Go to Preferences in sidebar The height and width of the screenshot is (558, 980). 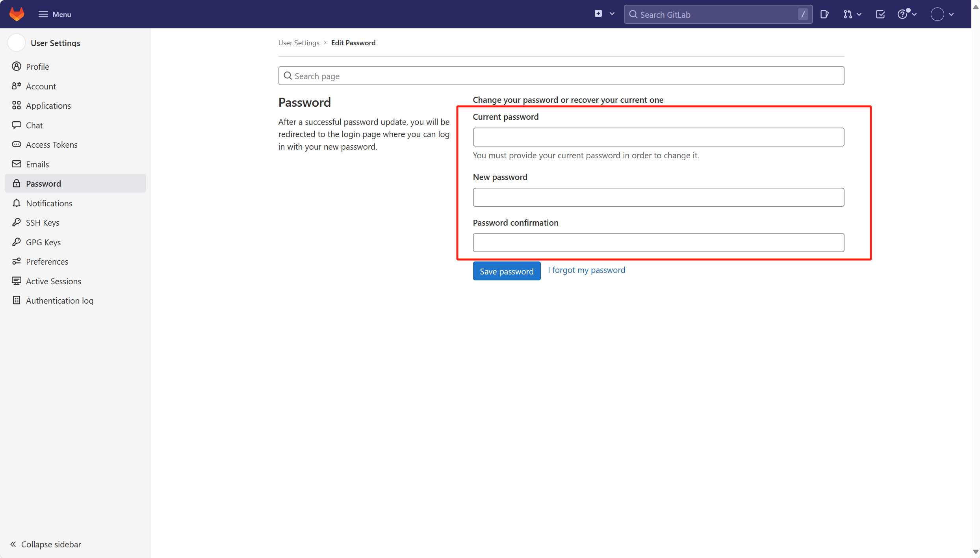(47, 261)
